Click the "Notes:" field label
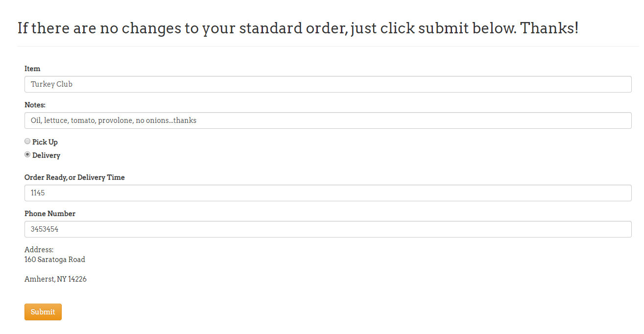The height and width of the screenshot is (334, 644). [x=35, y=105]
